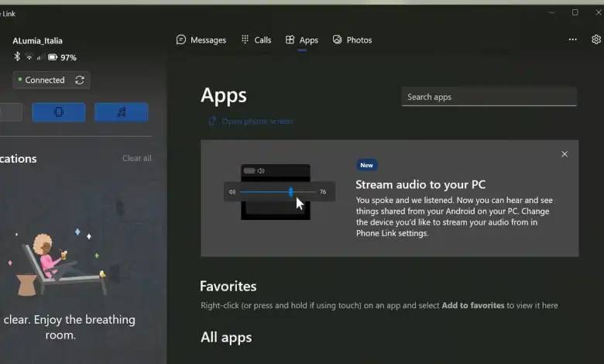Dismiss the Stream audio banner
This screenshot has width=604, height=364.
point(564,154)
